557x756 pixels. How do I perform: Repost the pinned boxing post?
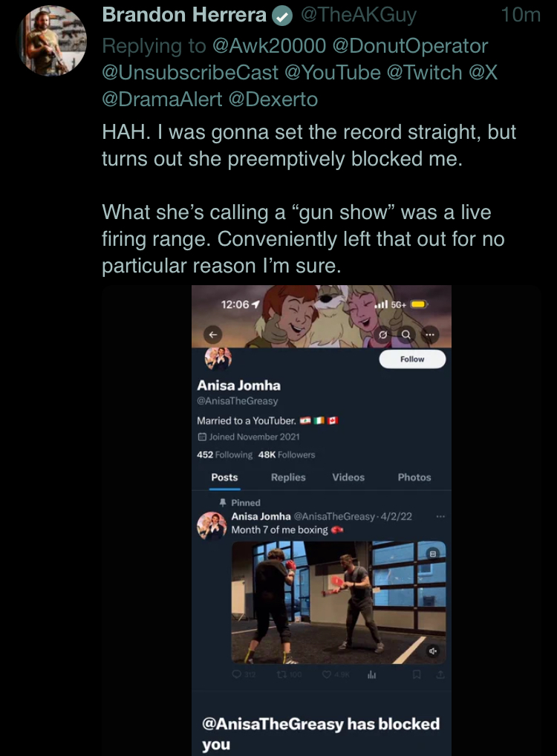281,674
